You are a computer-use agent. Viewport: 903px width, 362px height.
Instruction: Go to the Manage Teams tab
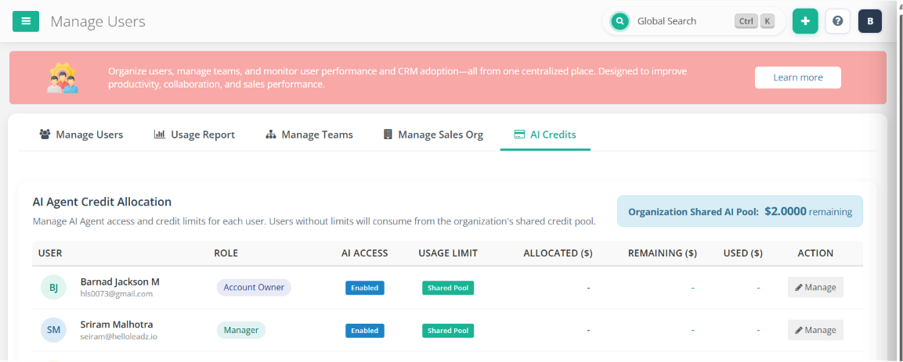(309, 135)
